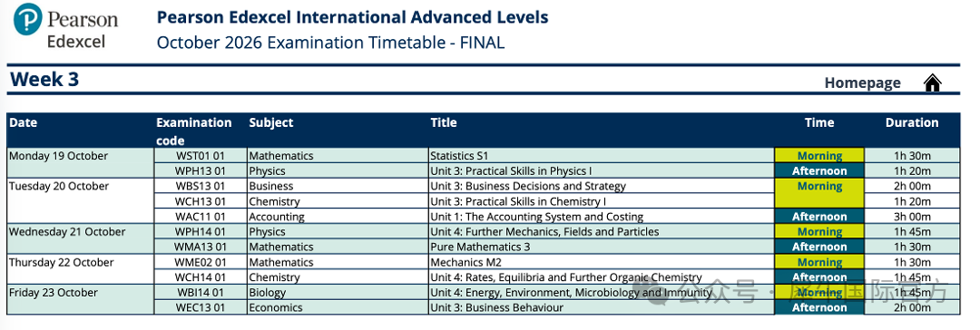Click the October 2026 Examination Timetable subtitle
This screenshot has height=330, width=980.
coord(330,43)
